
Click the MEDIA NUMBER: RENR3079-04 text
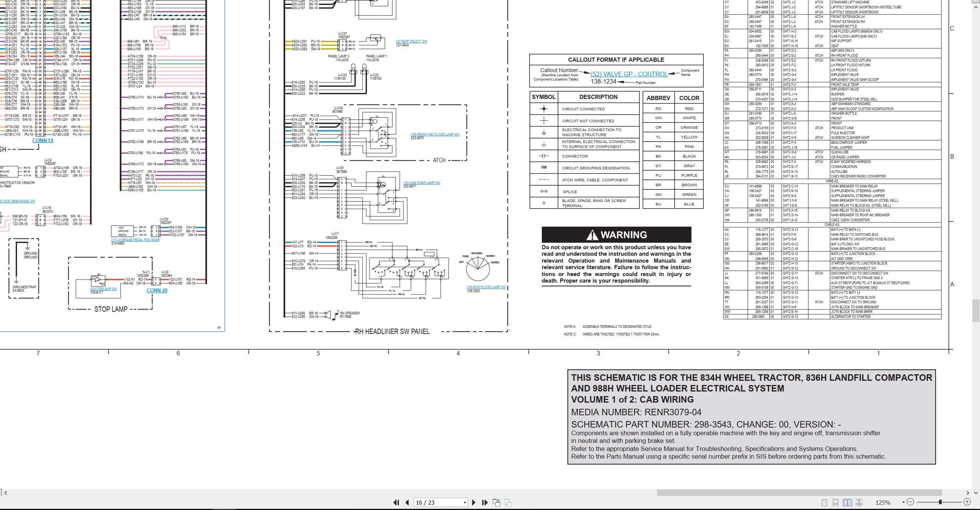click(x=636, y=412)
